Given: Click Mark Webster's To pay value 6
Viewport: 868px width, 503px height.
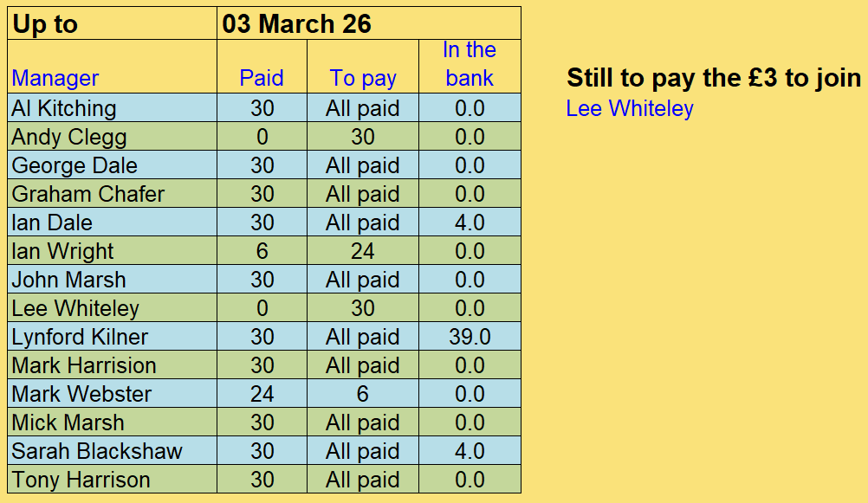Looking at the screenshot, I should pyautogui.click(x=363, y=394).
